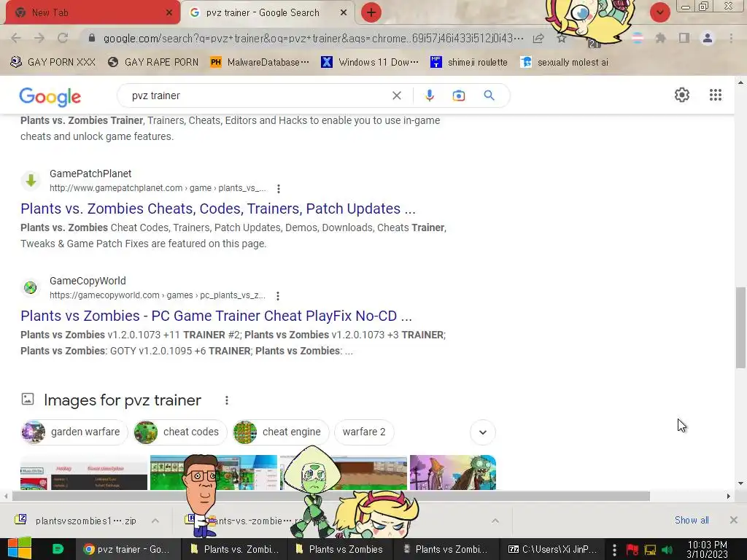Image resolution: width=747 pixels, height=560 pixels.
Task: Expand more image filter chips
Action: coord(483,432)
